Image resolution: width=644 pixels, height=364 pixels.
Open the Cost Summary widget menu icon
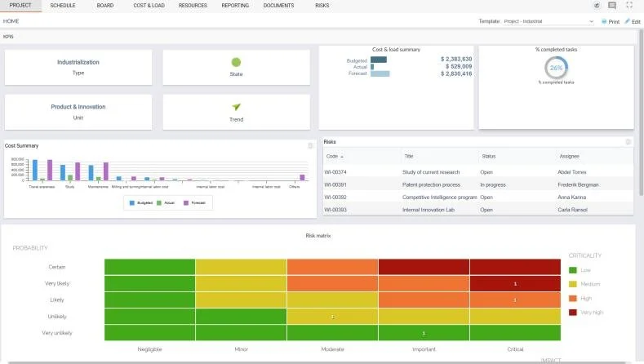click(310, 146)
